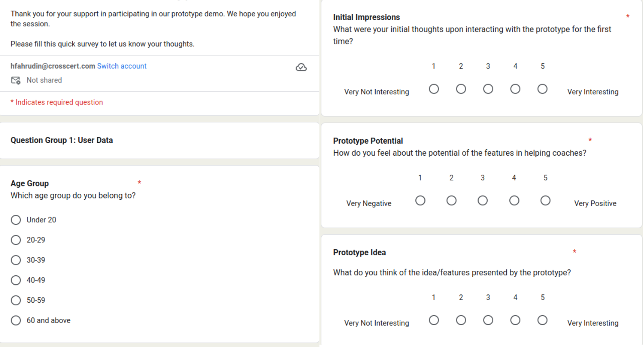Rate Prototype Idea as 5, Very Interesting
The image size is (644, 352).
click(x=542, y=320)
